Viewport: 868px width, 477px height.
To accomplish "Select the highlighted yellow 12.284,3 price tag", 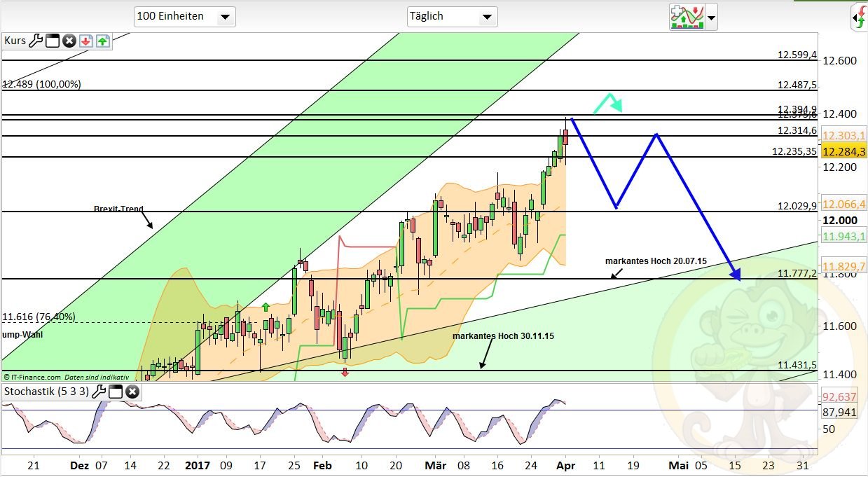I will pos(843,151).
